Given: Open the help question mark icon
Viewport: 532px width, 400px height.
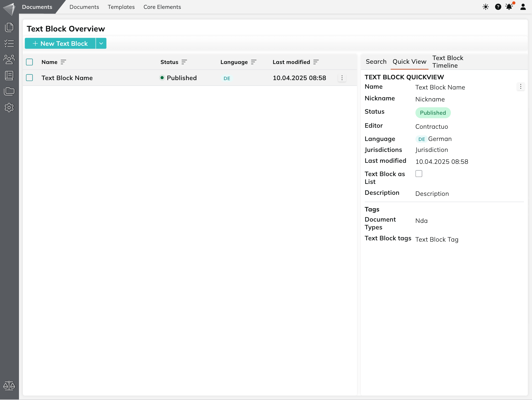Looking at the screenshot, I should pyautogui.click(x=498, y=7).
